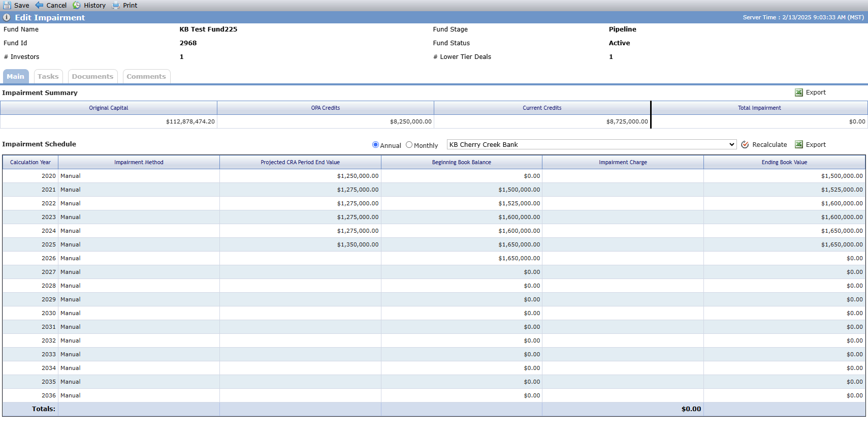Click the Totals impairment charge $0.00

[x=691, y=409]
